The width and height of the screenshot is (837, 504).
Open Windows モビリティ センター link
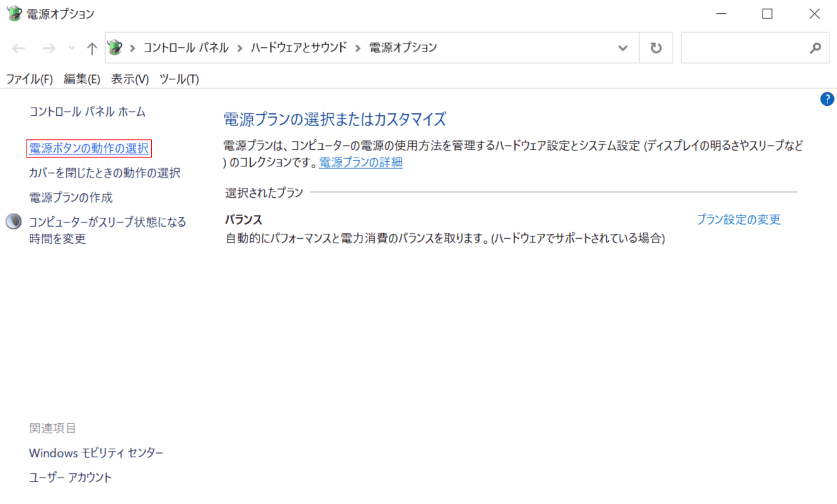point(96,453)
